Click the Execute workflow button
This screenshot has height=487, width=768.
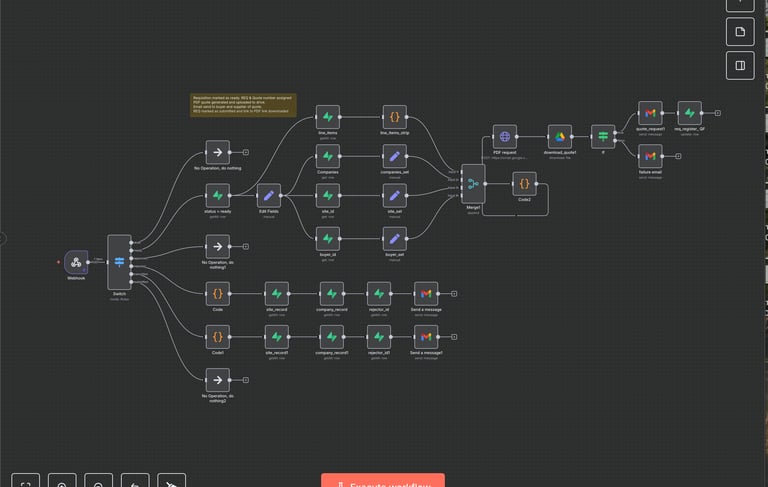[x=383, y=481]
